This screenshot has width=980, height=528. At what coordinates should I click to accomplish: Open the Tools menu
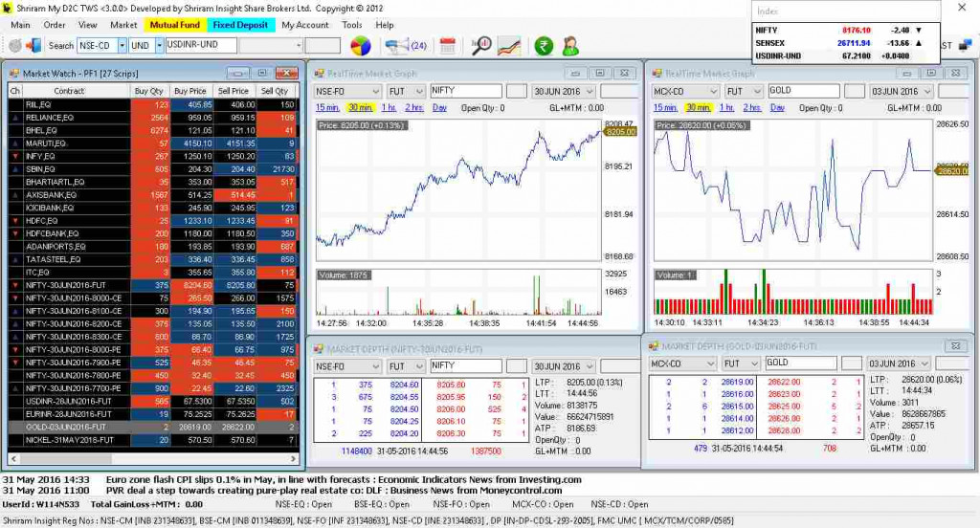click(352, 25)
